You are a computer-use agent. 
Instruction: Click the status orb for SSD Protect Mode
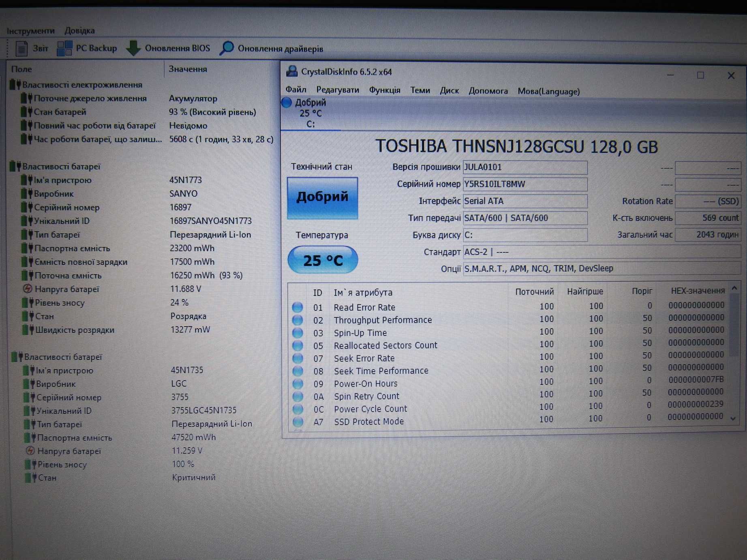(x=298, y=421)
